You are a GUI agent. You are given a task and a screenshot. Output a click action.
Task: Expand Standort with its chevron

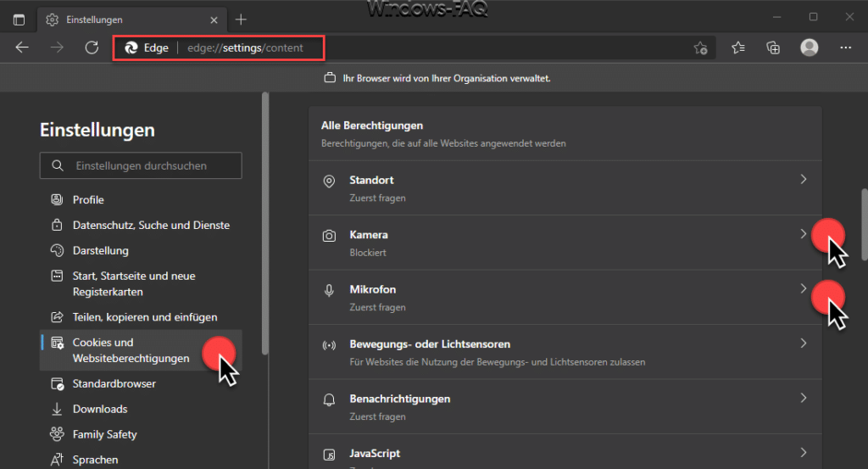pos(804,180)
